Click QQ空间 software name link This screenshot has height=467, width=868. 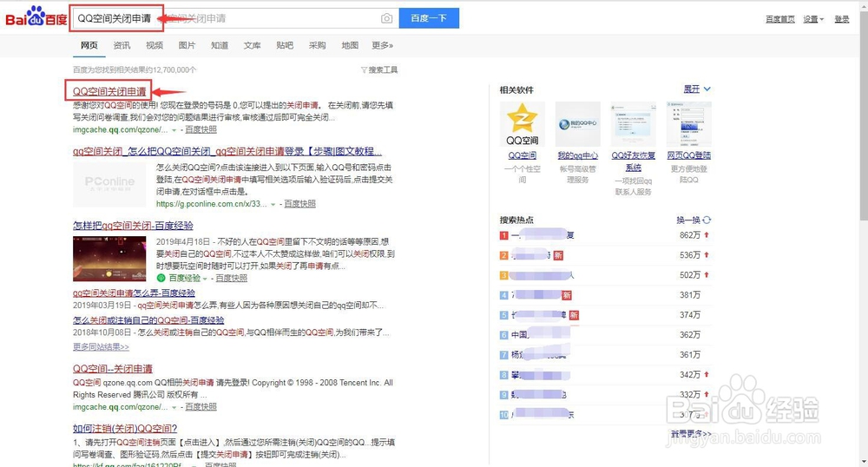pos(522,155)
